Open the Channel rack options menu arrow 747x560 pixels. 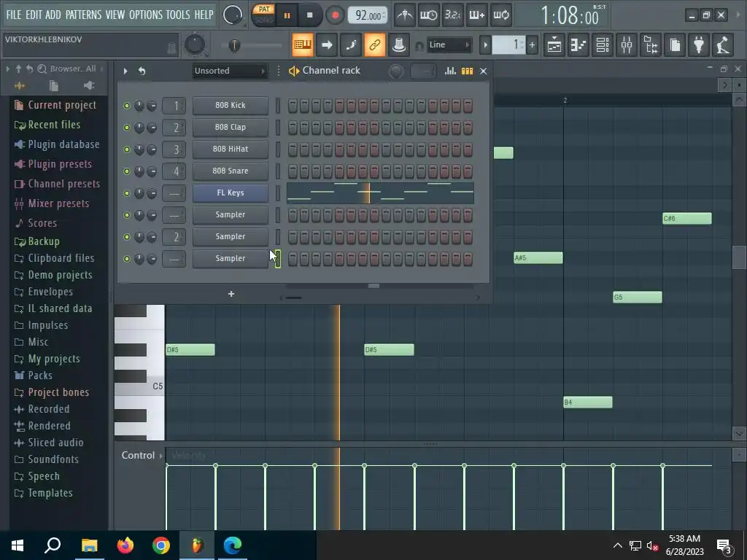pos(125,71)
